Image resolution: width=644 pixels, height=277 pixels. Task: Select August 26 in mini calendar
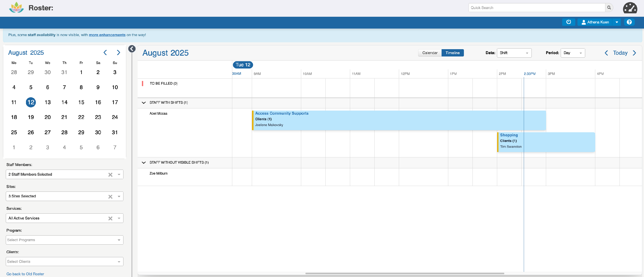(x=31, y=132)
